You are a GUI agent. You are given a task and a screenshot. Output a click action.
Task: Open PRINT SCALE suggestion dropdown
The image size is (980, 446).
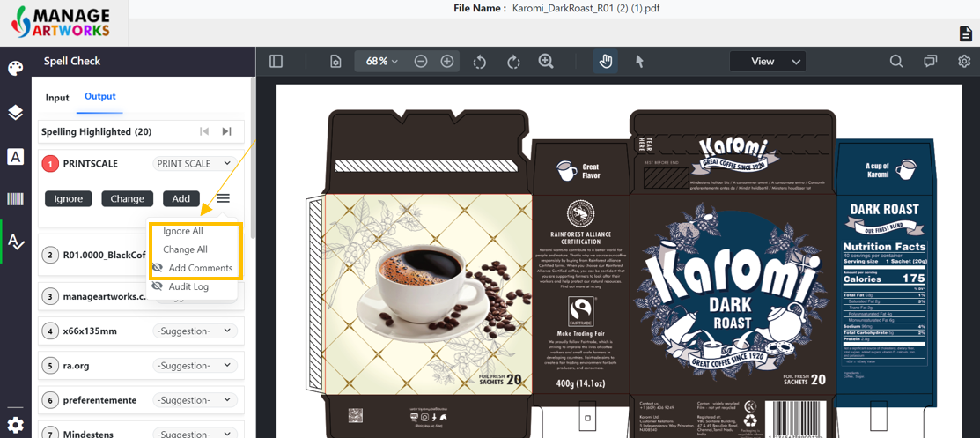click(195, 163)
